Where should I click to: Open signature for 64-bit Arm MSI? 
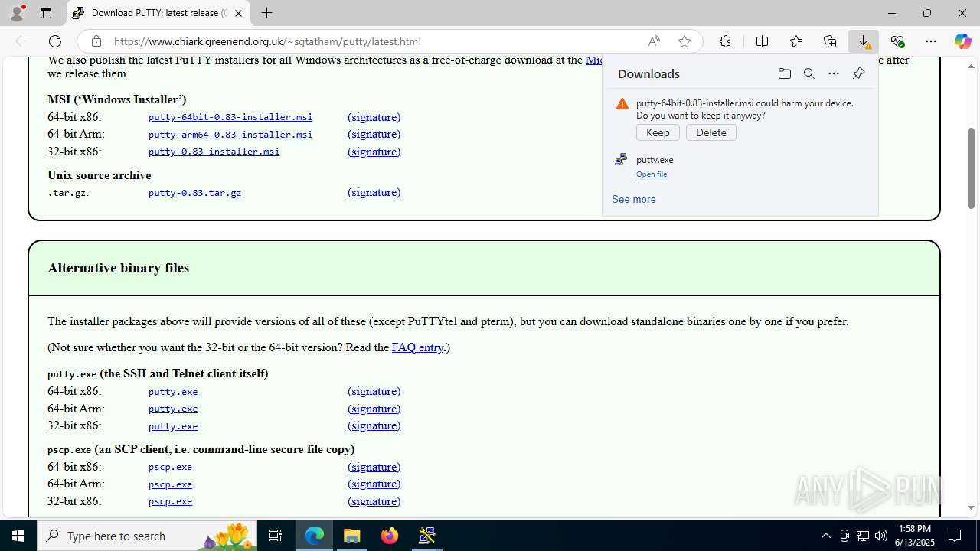(374, 134)
